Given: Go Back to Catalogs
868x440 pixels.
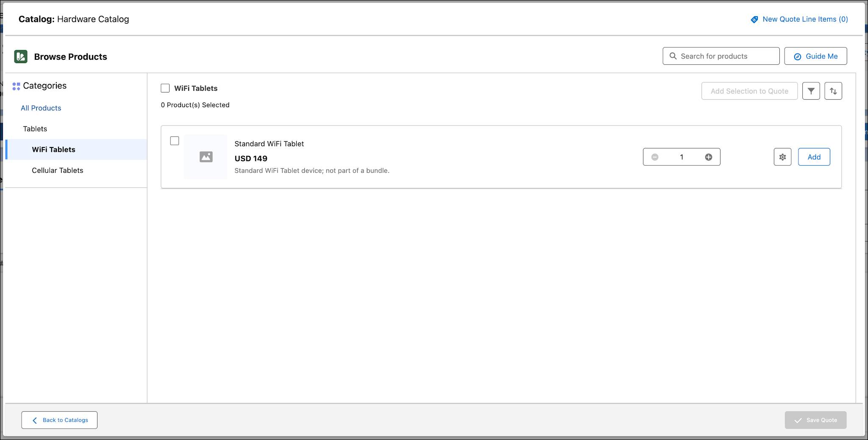Looking at the screenshot, I should click(x=59, y=420).
